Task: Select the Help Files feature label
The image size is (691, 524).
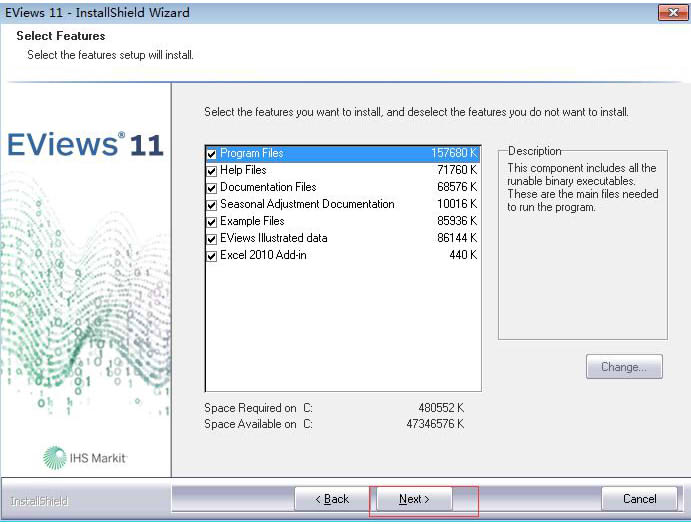Action: 243,170
